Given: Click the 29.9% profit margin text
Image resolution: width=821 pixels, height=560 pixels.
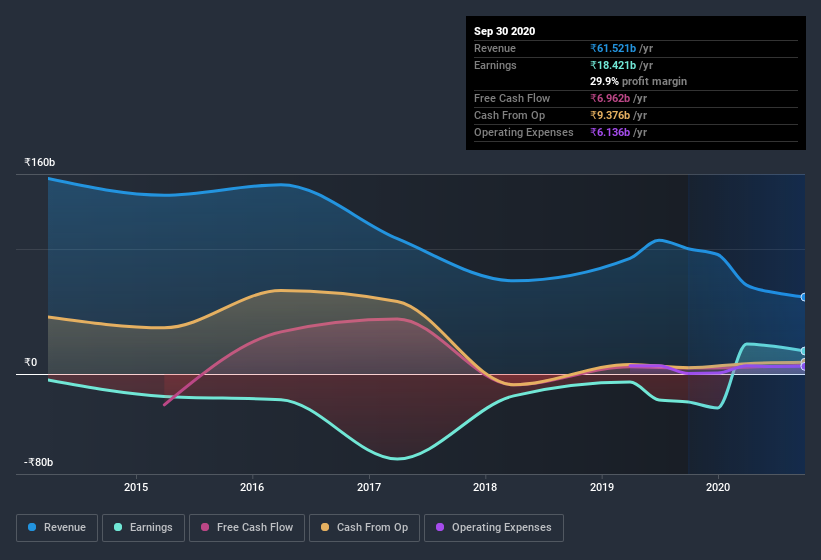Looking at the screenshot, I should (638, 82).
